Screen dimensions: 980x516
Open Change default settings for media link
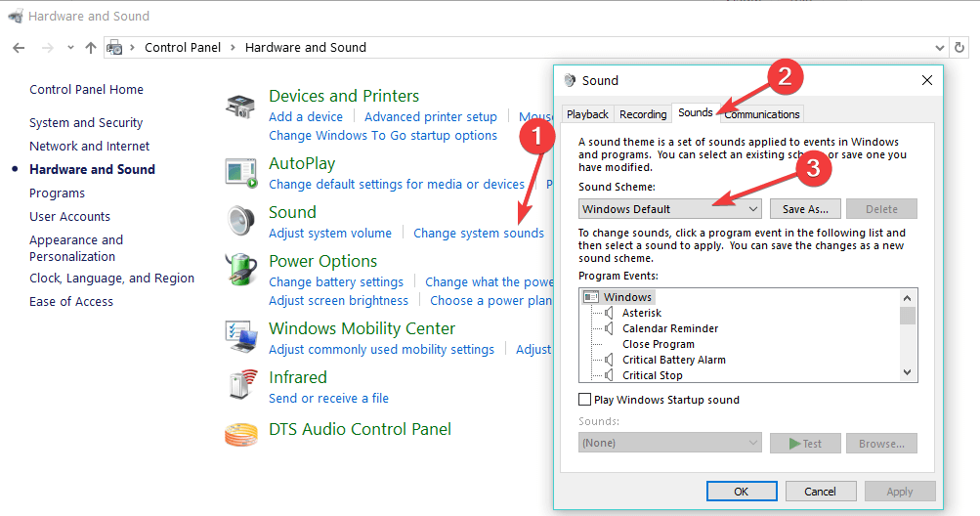point(397,185)
